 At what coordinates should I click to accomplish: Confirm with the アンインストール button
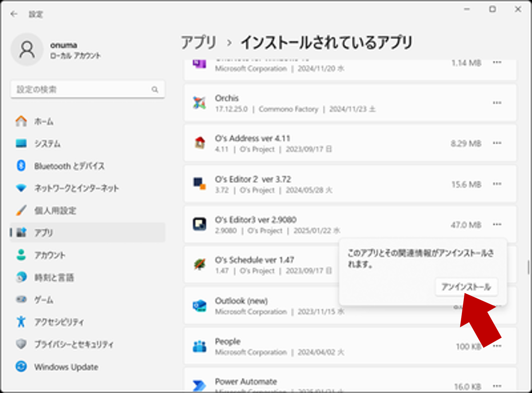pos(466,287)
